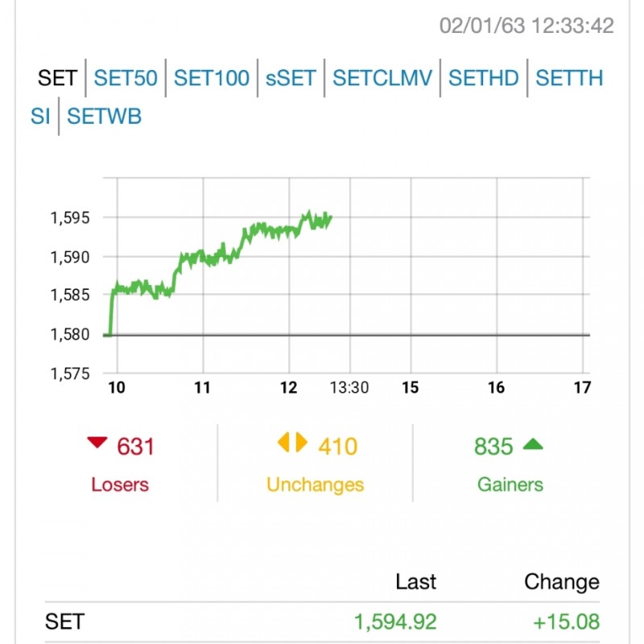Click the change value +15.08
The width and height of the screenshot is (644, 644).
(x=567, y=621)
